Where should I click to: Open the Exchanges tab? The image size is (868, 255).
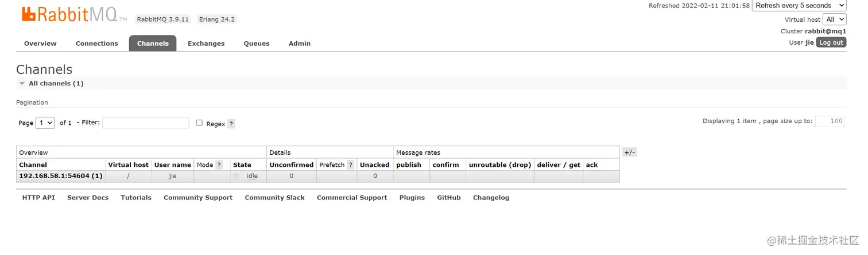pyautogui.click(x=206, y=44)
